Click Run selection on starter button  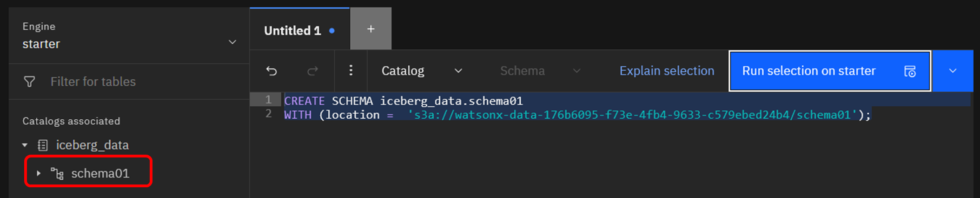click(809, 71)
